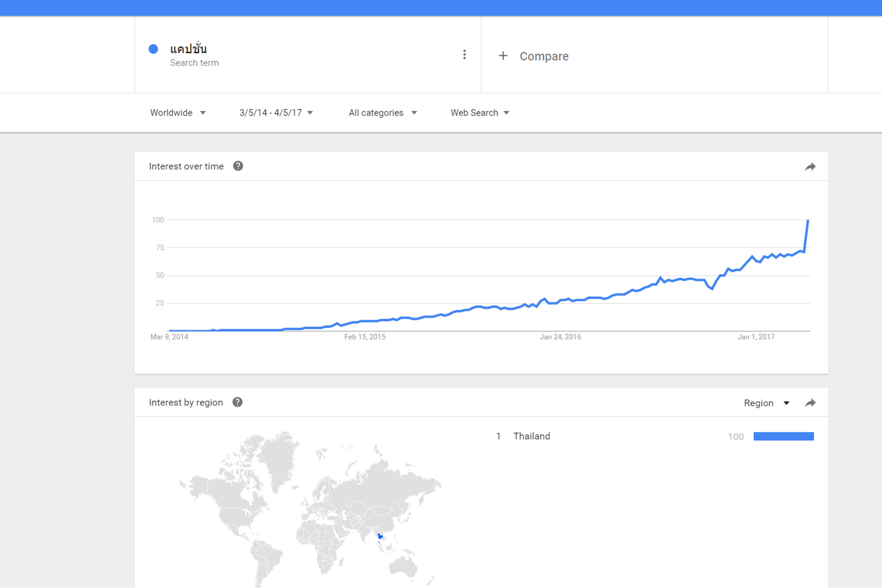882x588 pixels.
Task: Click the Jan 1, 2017 axis label
Action: [x=756, y=337]
